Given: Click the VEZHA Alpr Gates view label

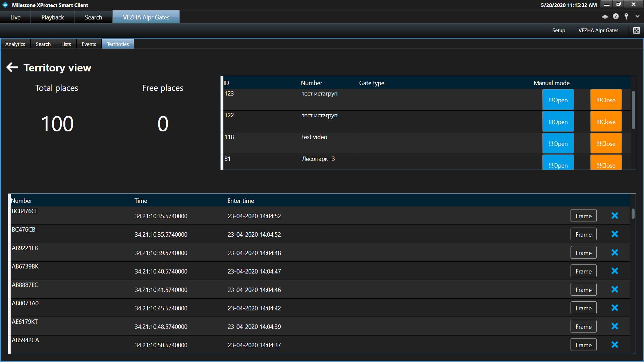Looking at the screenshot, I should 598,31.
